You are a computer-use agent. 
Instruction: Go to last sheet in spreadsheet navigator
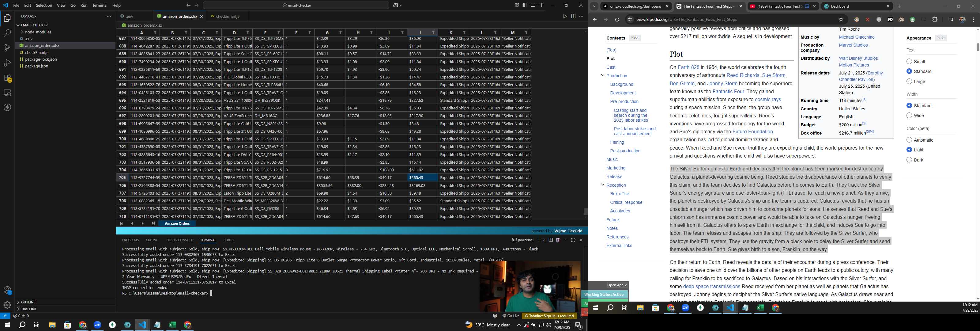(x=153, y=224)
